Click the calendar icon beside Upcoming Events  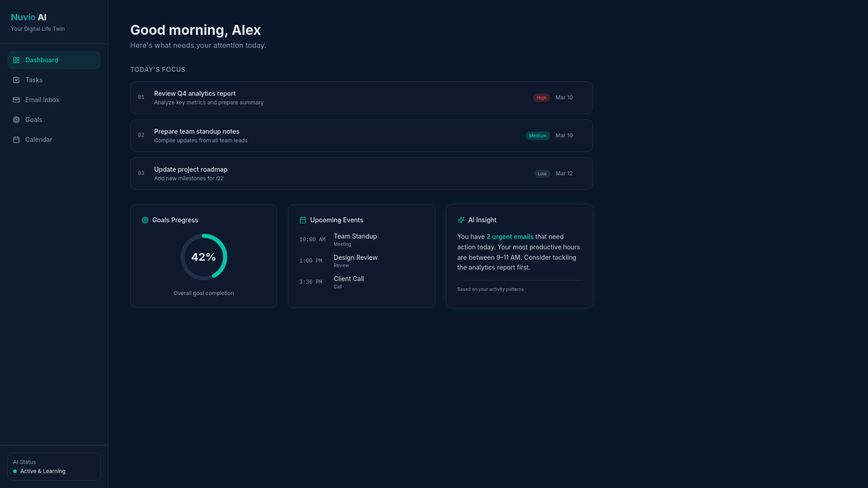point(303,220)
